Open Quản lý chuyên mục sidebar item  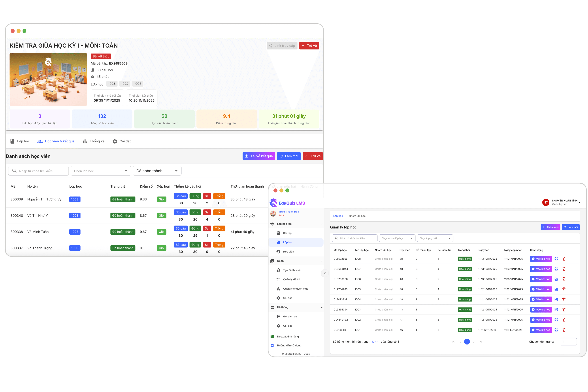(x=295, y=289)
